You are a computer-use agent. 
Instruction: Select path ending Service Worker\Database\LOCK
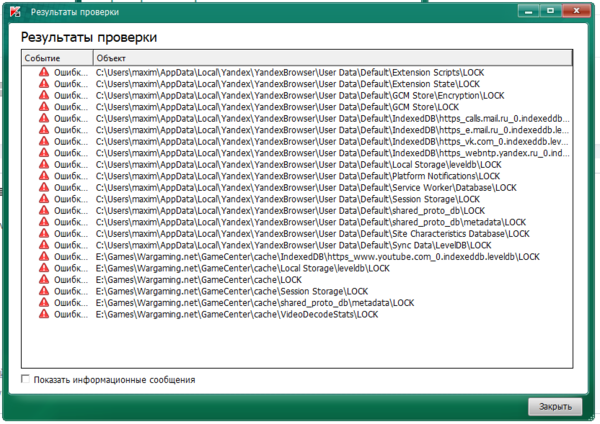point(306,188)
